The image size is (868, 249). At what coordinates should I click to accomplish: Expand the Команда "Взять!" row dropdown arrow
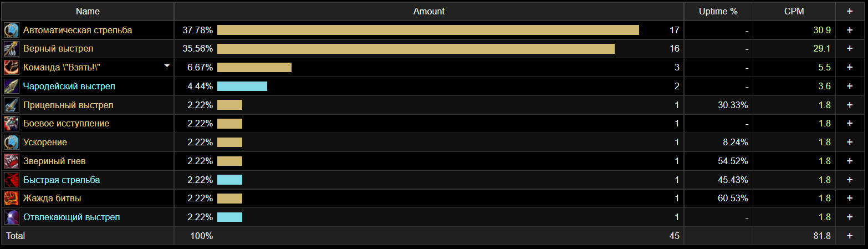(x=167, y=66)
